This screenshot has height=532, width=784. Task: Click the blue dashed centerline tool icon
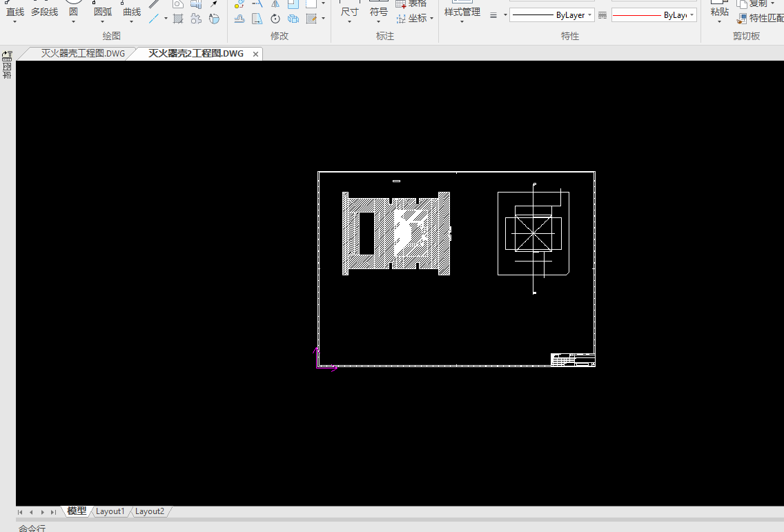click(153, 19)
